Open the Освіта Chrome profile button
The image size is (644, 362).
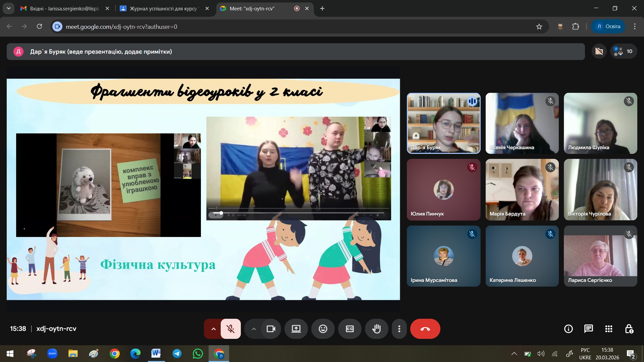(608, 26)
